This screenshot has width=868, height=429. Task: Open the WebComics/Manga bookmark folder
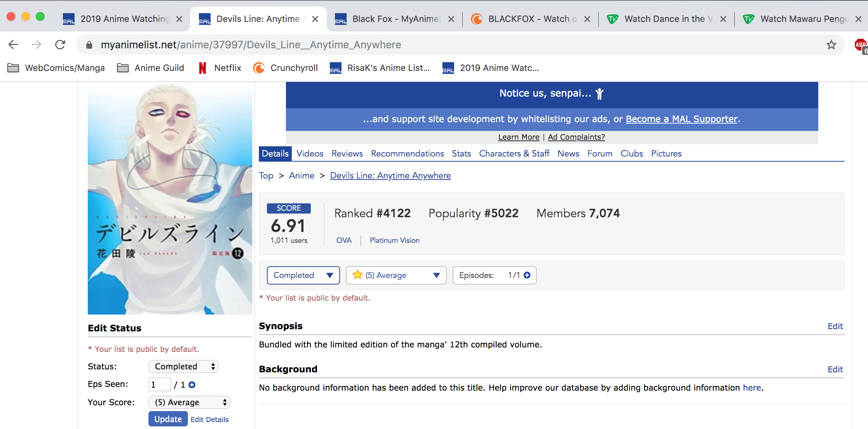[56, 68]
